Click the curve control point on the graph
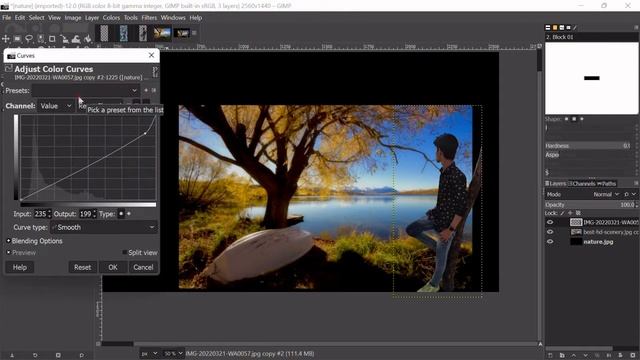 [x=145, y=133]
